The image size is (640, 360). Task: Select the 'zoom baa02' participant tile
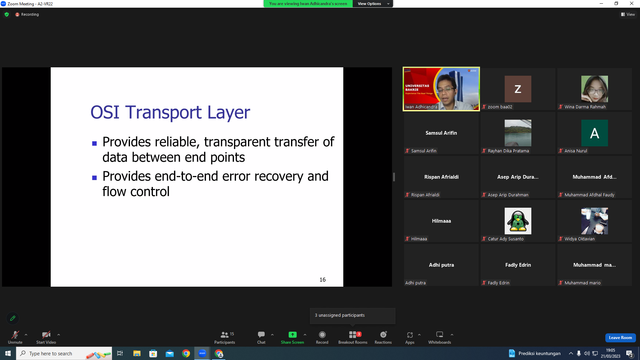click(518, 89)
